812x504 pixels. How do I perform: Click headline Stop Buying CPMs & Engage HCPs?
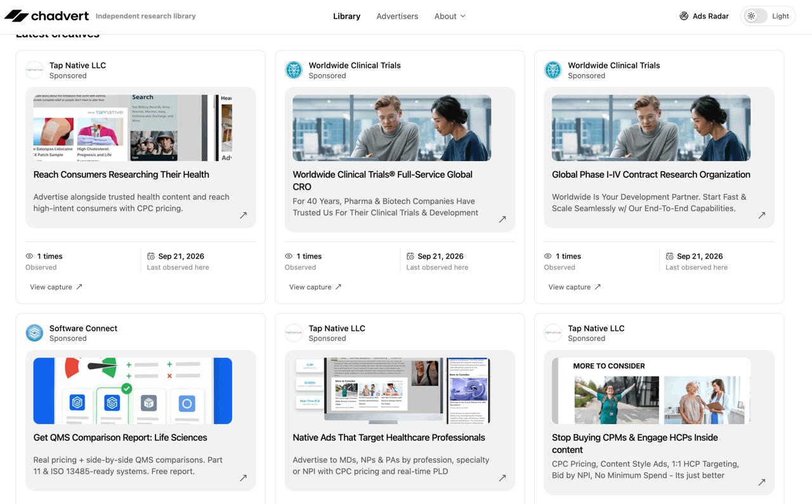click(635, 443)
